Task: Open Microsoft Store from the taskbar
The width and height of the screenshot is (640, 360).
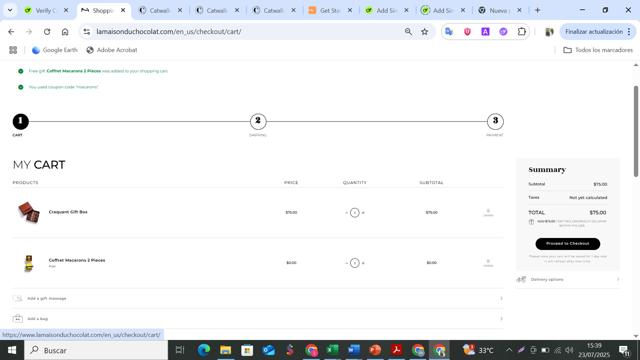Action: (247, 350)
